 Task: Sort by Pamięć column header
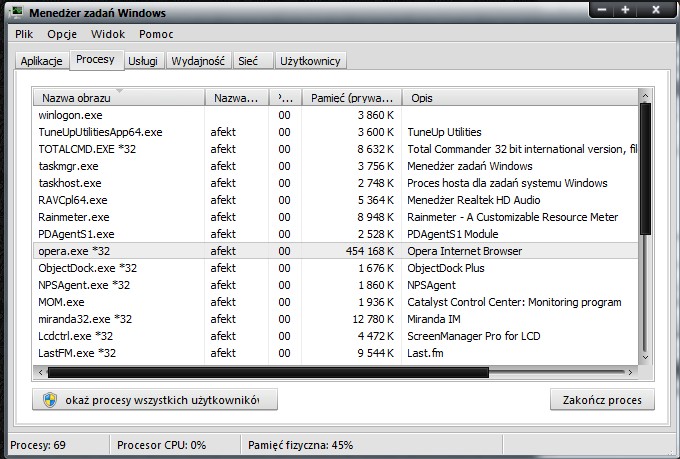tap(350, 98)
